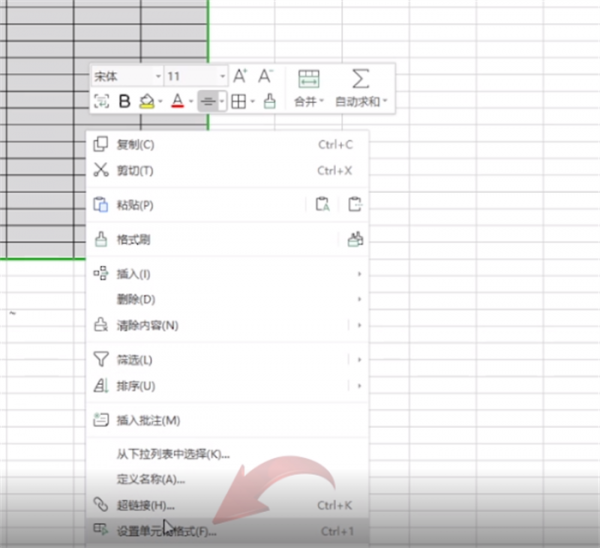Click the paste as text-only icon
600x548 pixels.
322,205
